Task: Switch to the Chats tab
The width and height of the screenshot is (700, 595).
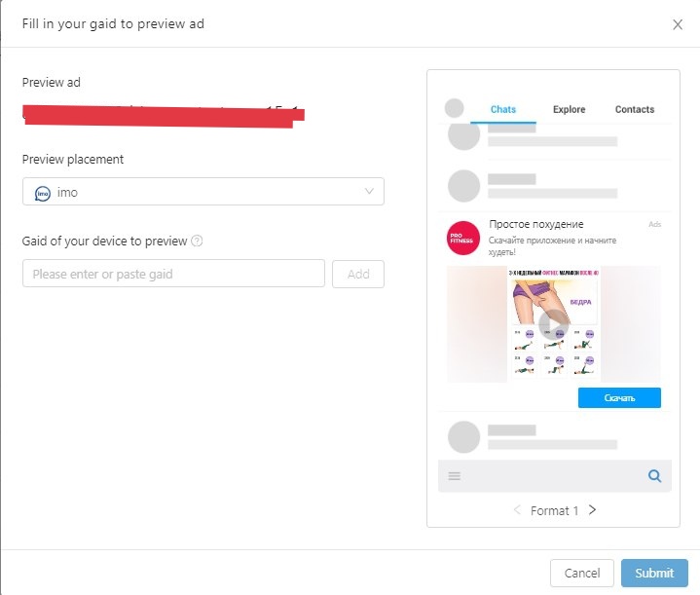Action: (503, 110)
